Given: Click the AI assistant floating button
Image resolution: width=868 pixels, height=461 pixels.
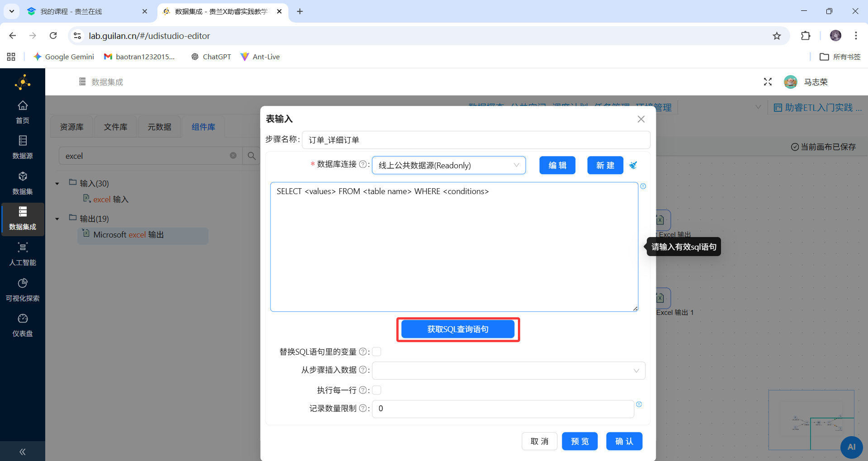Looking at the screenshot, I should pos(852,447).
